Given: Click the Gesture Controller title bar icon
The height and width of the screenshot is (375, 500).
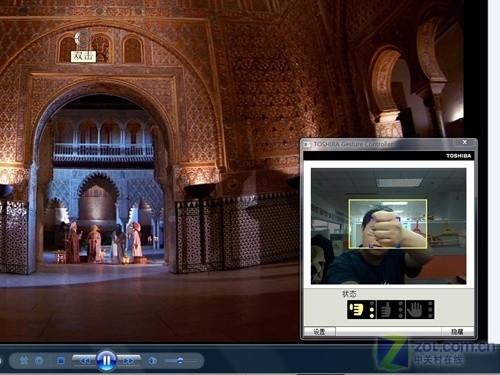Looking at the screenshot, I should point(307,144).
